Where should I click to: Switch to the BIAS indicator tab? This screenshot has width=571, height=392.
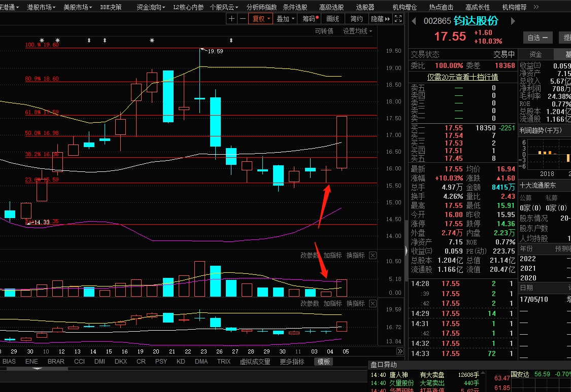[x=9, y=362]
